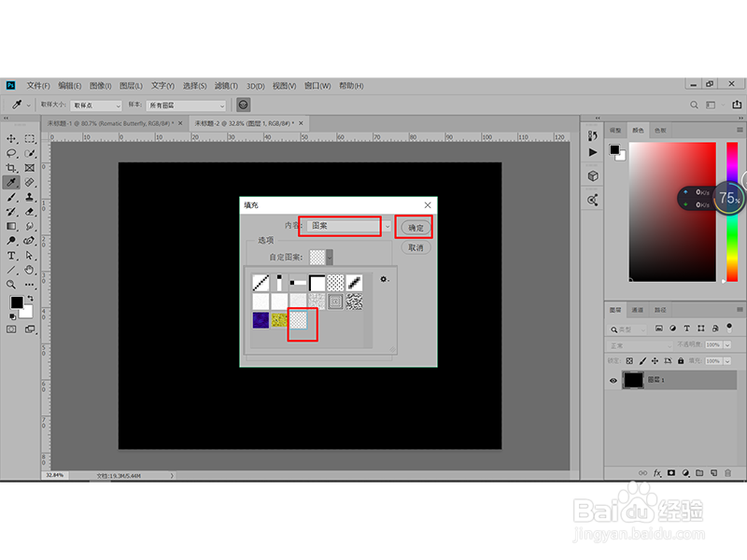Select the Frame tool
The width and height of the screenshot is (747, 560).
coord(30,168)
